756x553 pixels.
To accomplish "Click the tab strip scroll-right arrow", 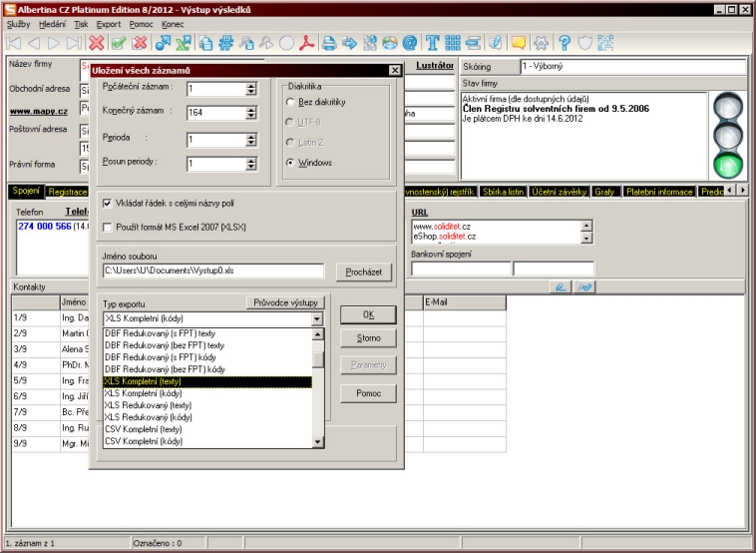I will tap(743, 191).
